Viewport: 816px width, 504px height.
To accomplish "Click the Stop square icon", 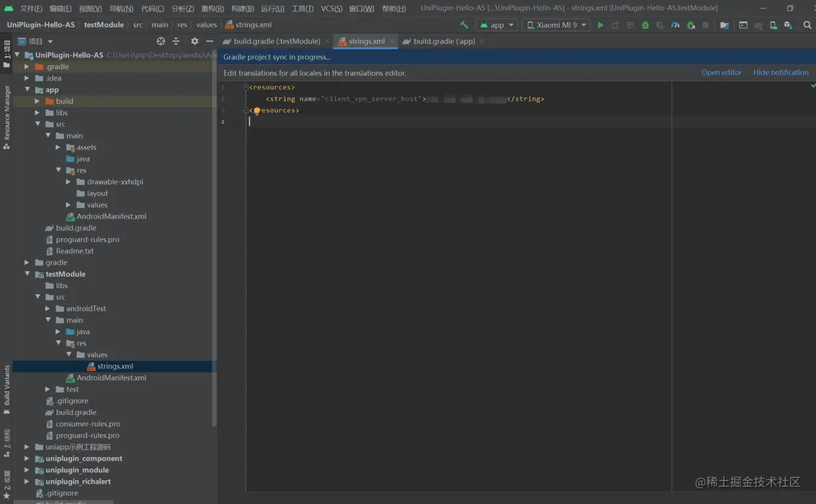I will click(x=705, y=25).
